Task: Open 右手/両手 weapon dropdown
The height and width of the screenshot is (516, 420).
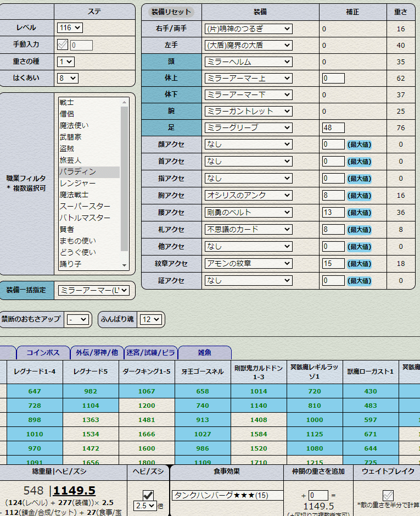Action: 248,29
